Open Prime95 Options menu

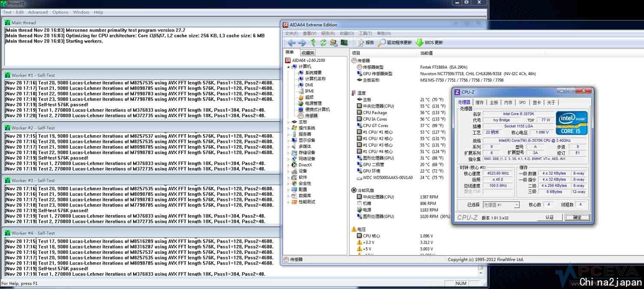pos(61,12)
